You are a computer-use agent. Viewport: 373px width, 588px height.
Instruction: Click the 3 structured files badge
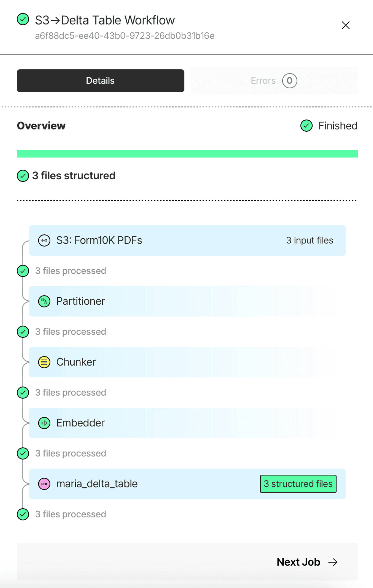click(298, 484)
